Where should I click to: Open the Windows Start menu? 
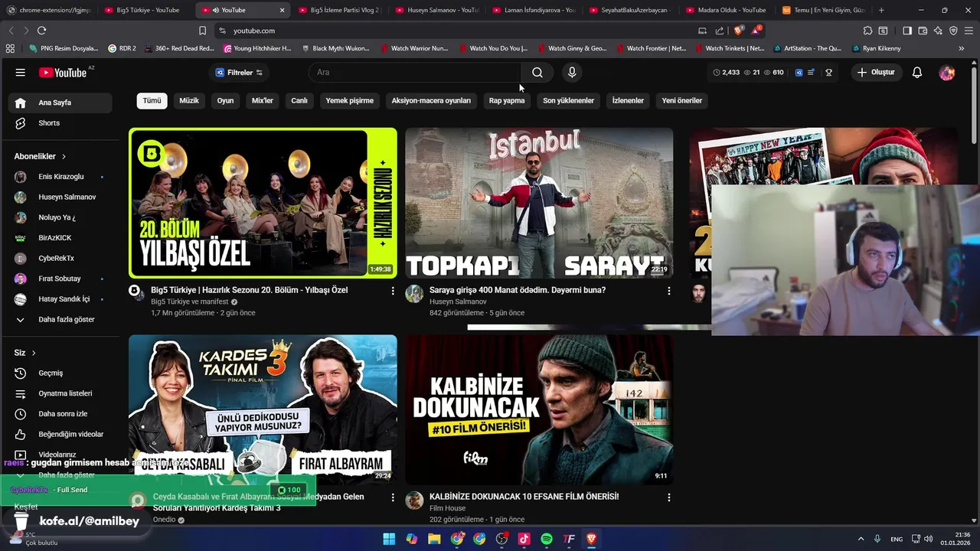[x=389, y=539]
